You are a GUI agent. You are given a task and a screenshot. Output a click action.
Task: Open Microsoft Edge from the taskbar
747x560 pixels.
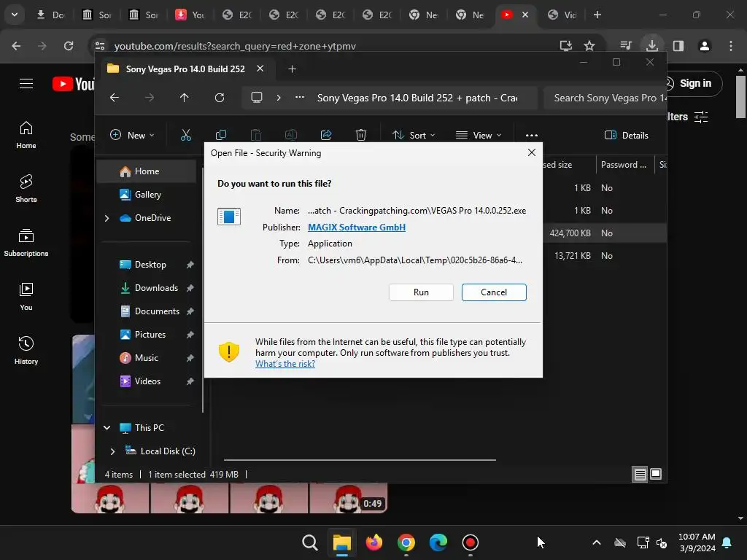(438, 542)
